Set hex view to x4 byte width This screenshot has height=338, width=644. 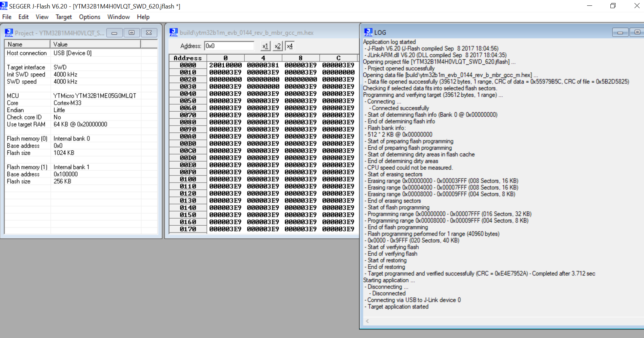(x=289, y=46)
